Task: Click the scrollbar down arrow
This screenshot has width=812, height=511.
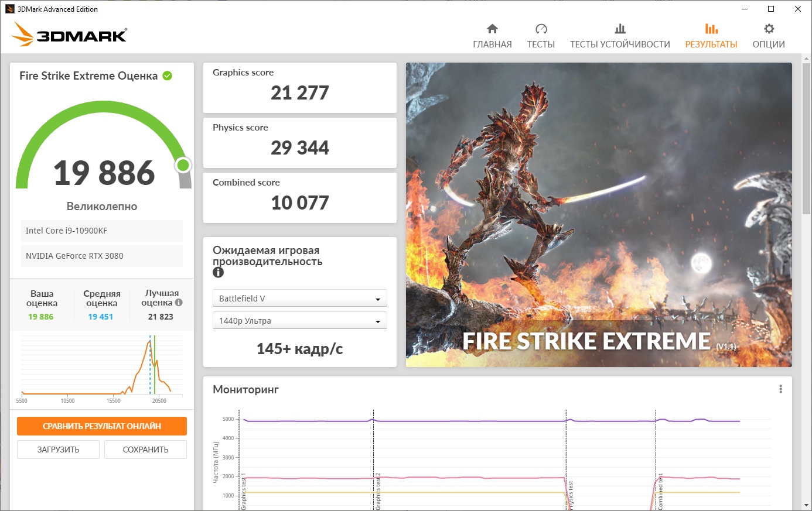Action: (x=807, y=505)
